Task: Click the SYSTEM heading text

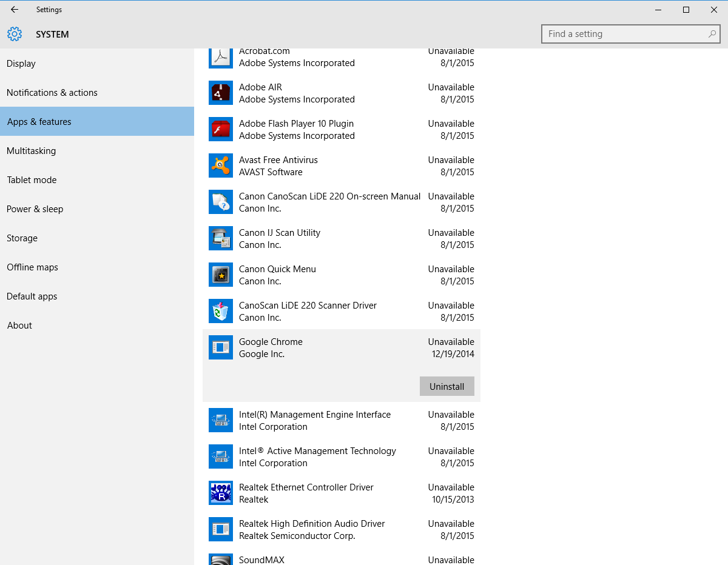Action: click(x=52, y=35)
